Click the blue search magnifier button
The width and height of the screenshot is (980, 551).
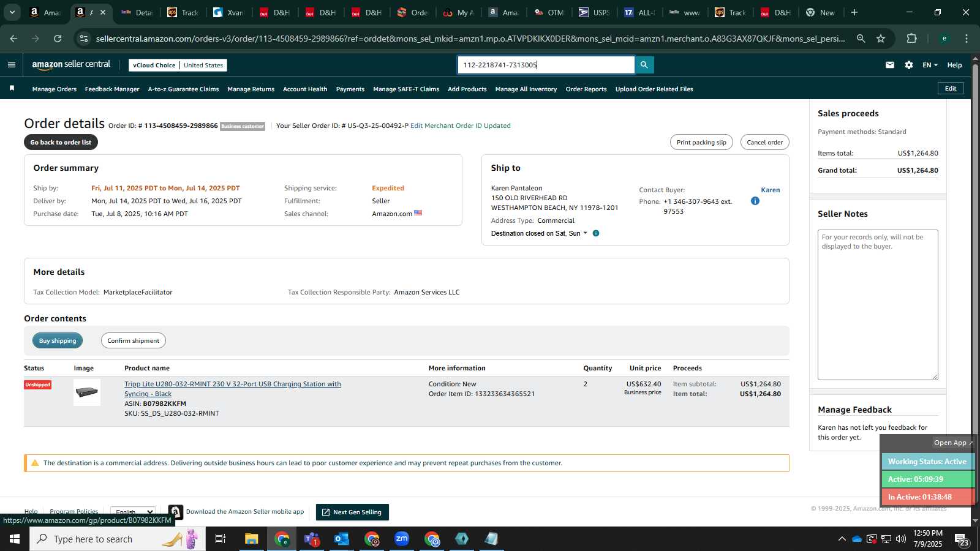(x=644, y=65)
